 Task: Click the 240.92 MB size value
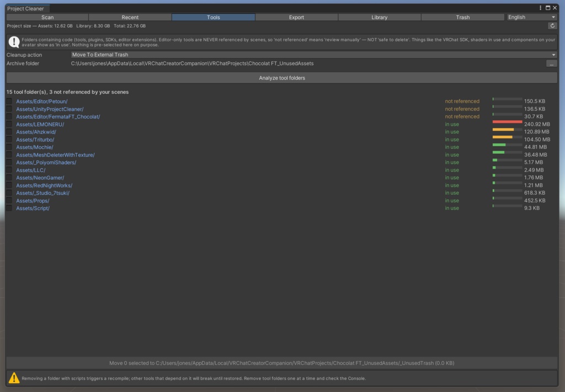click(x=537, y=124)
